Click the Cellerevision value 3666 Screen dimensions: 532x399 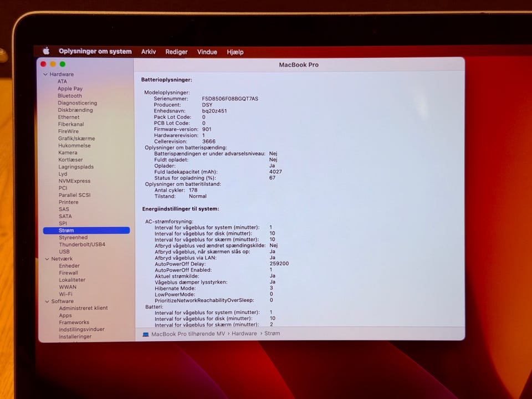[209, 141]
